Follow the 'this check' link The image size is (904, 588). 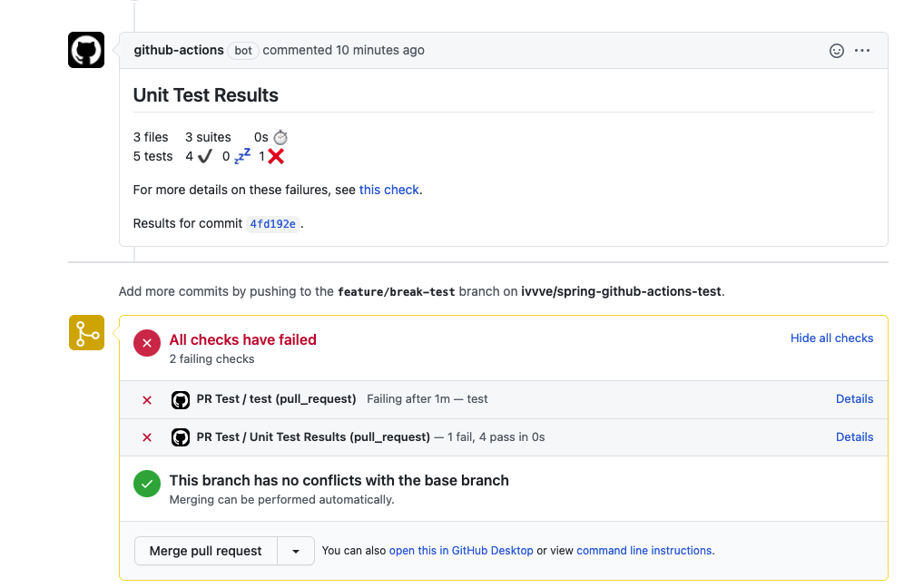coord(389,190)
